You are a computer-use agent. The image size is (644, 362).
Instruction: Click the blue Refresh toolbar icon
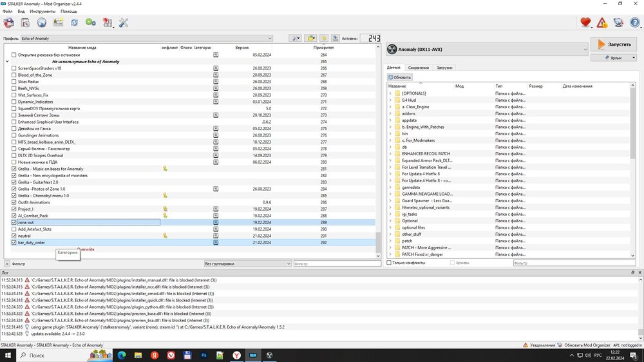click(x=75, y=23)
